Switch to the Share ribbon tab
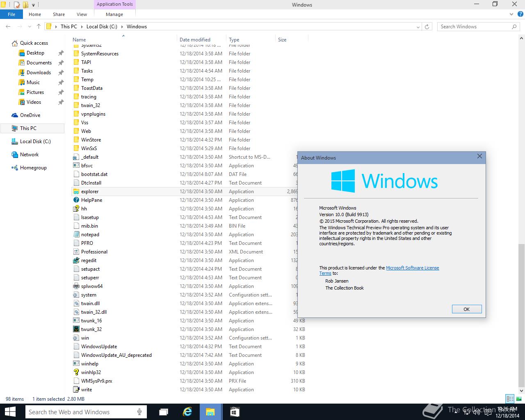525x420 pixels. 59,14
